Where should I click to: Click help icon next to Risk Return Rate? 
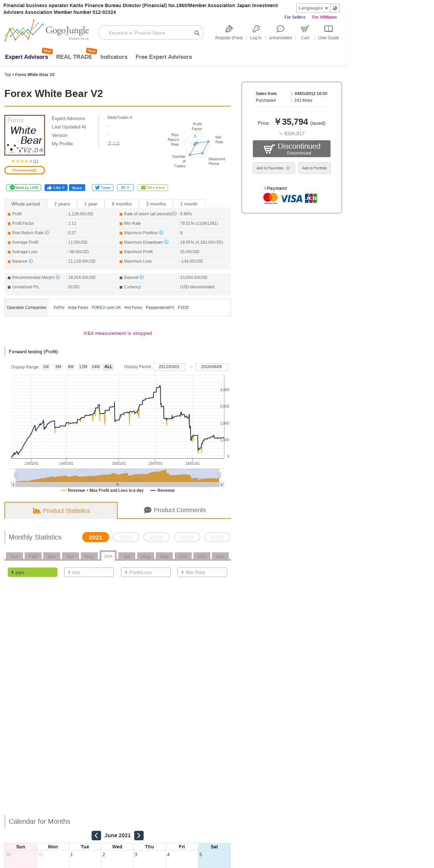47,233
